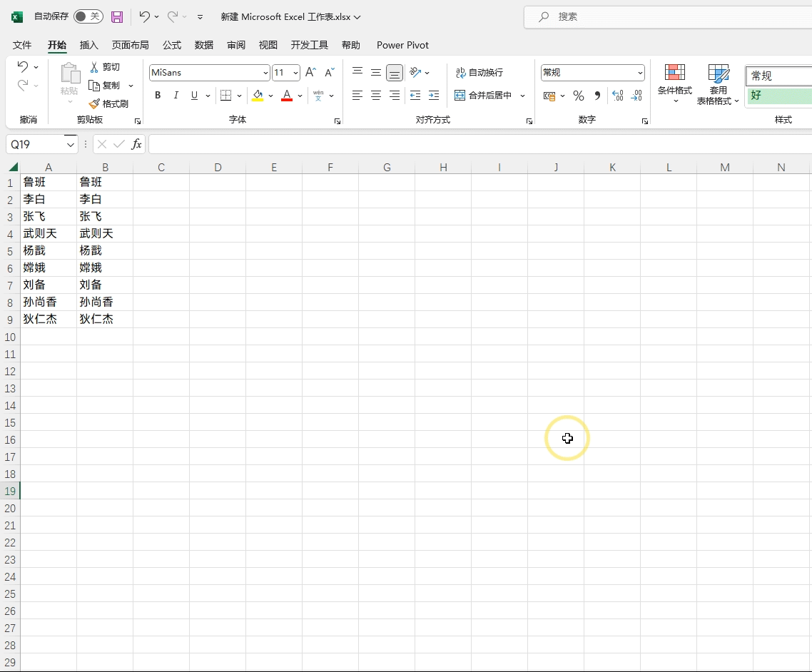Apply italic formatting

pyautogui.click(x=176, y=95)
